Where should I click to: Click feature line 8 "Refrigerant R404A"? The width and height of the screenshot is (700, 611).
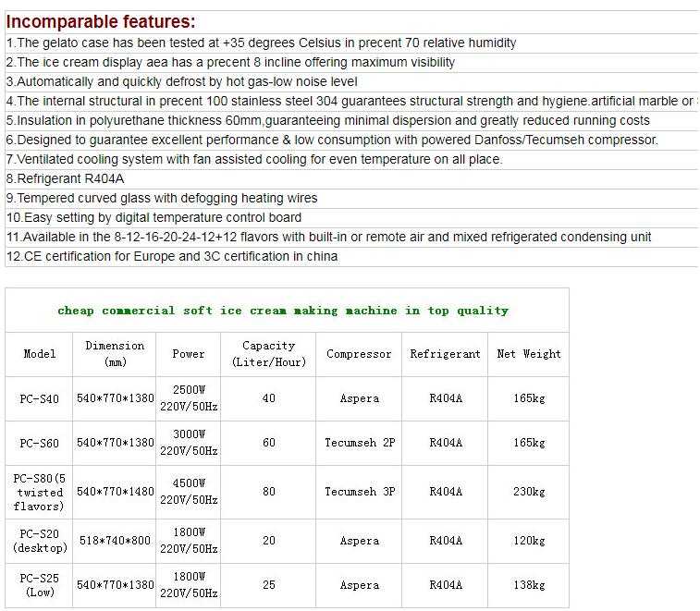(x=63, y=178)
